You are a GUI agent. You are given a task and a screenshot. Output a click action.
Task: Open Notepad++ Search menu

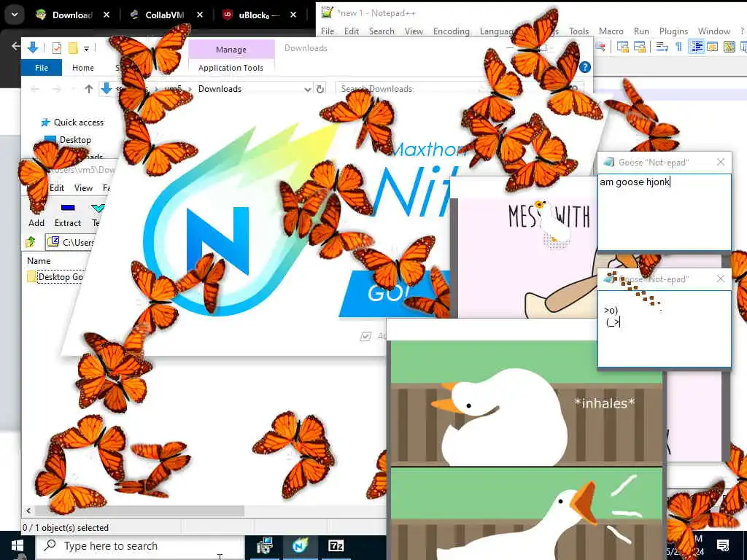[382, 31]
